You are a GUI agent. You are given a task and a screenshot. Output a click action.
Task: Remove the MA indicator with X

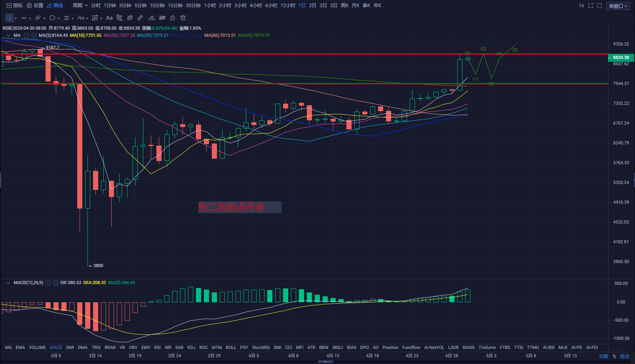tap(34, 35)
